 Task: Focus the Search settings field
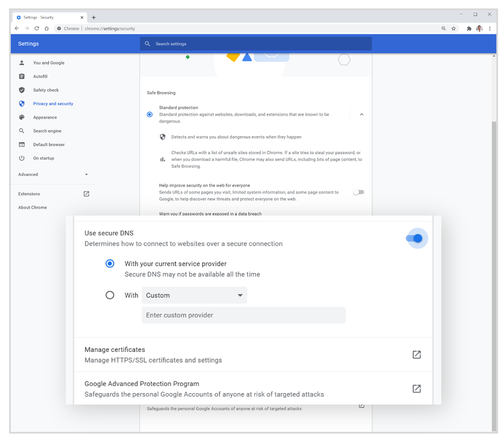click(256, 44)
